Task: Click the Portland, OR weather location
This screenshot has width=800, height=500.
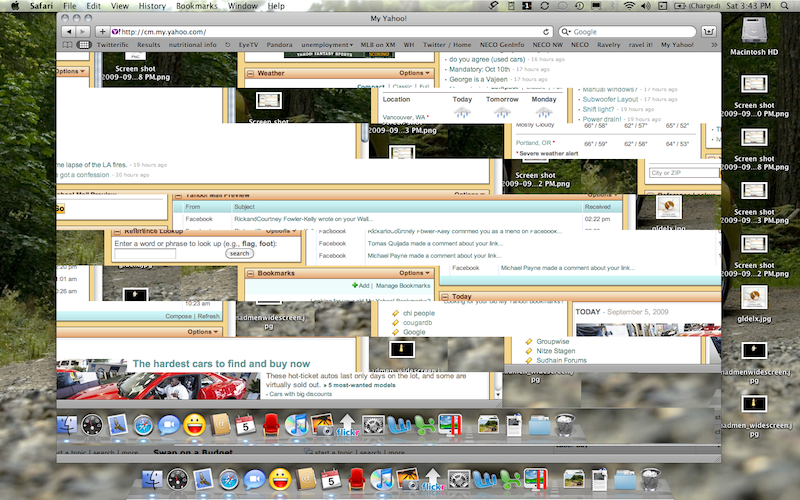Action: click(533, 143)
